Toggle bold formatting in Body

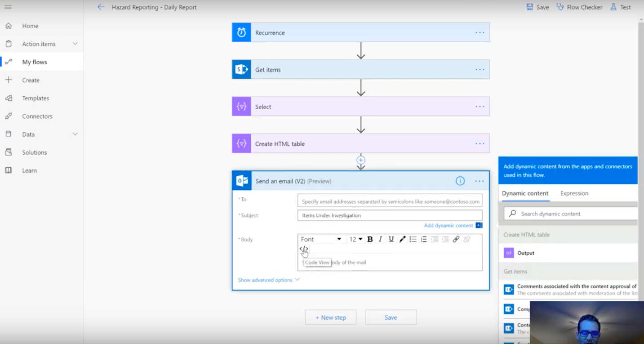(370, 239)
